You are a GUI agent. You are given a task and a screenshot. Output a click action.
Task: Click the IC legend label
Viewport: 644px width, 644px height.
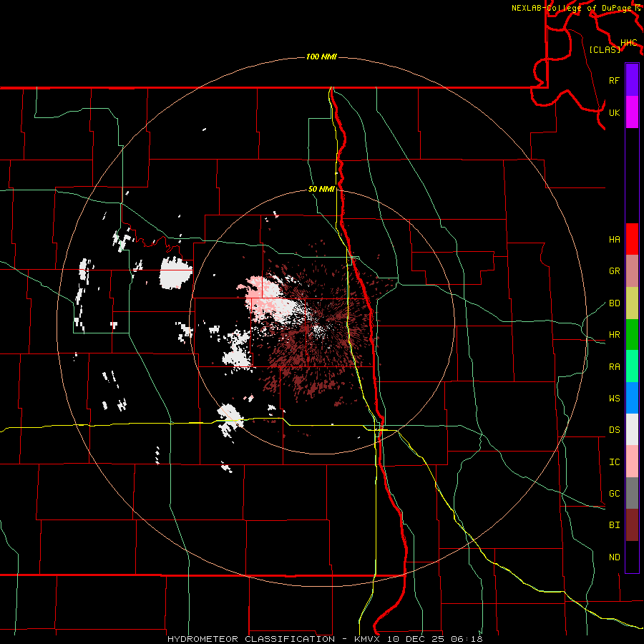click(615, 462)
